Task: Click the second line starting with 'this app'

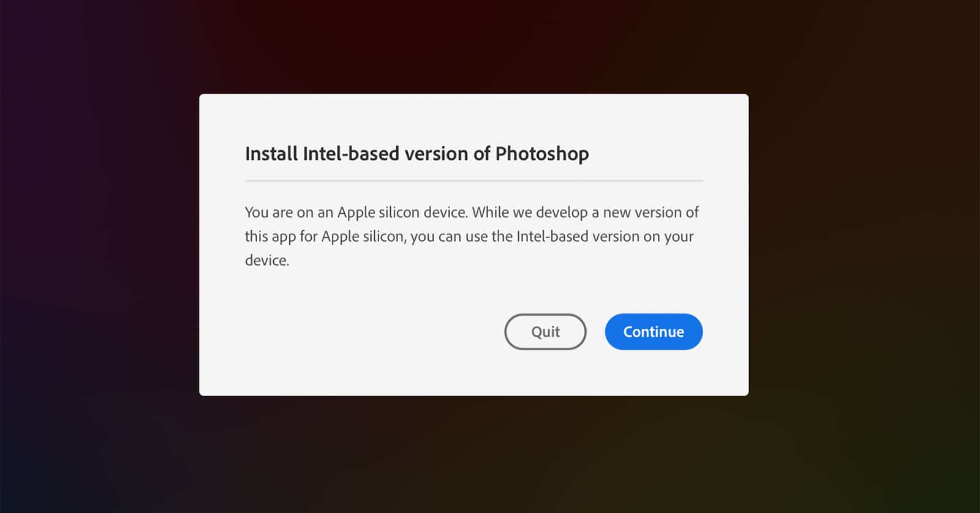Action: pos(469,236)
